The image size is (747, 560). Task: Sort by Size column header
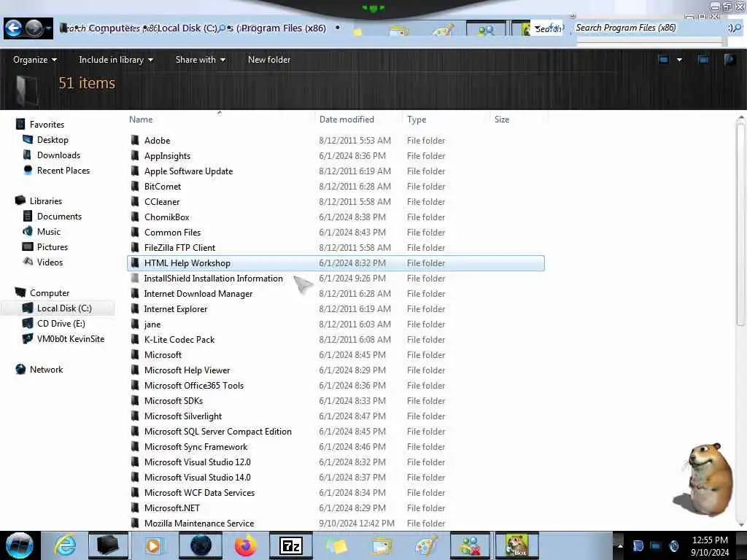pyautogui.click(x=502, y=120)
